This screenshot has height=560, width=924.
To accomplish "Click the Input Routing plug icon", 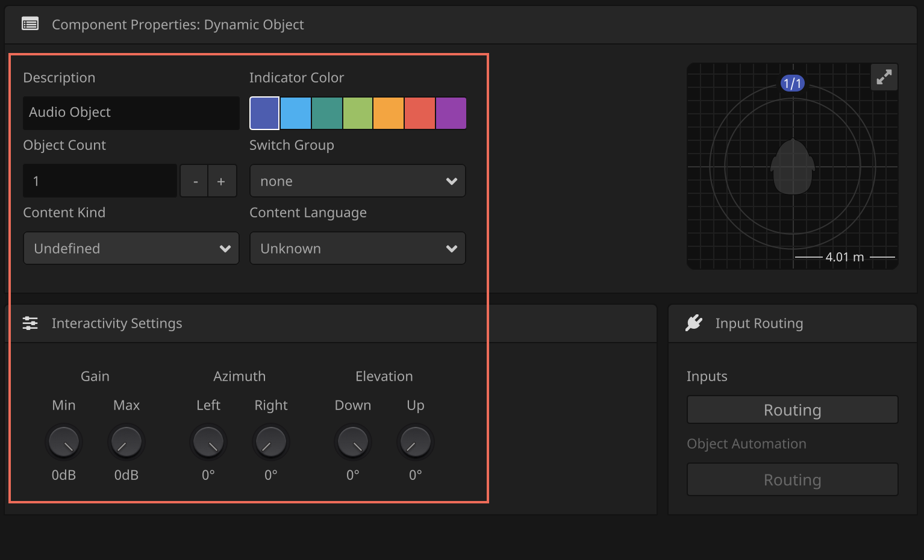I will coord(694,323).
